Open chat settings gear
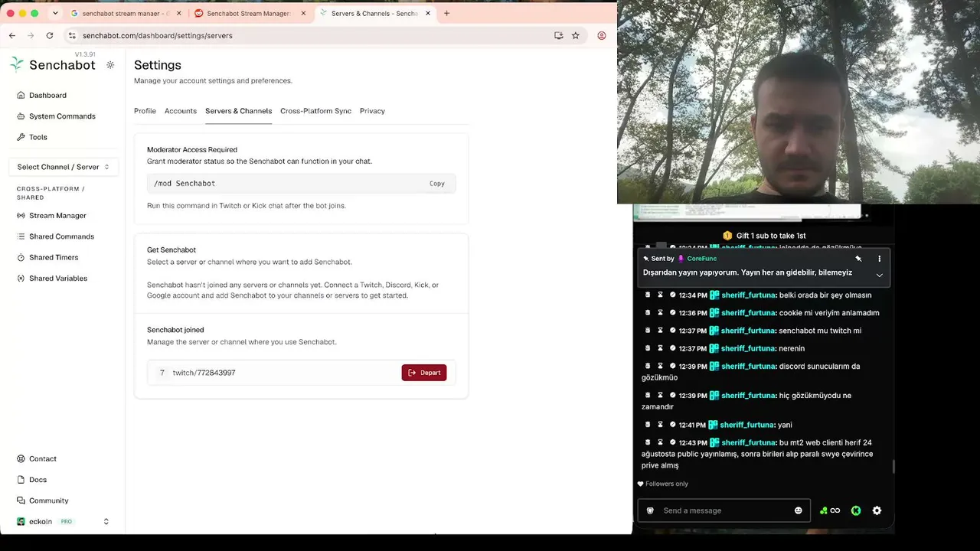 [x=877, y=510]
